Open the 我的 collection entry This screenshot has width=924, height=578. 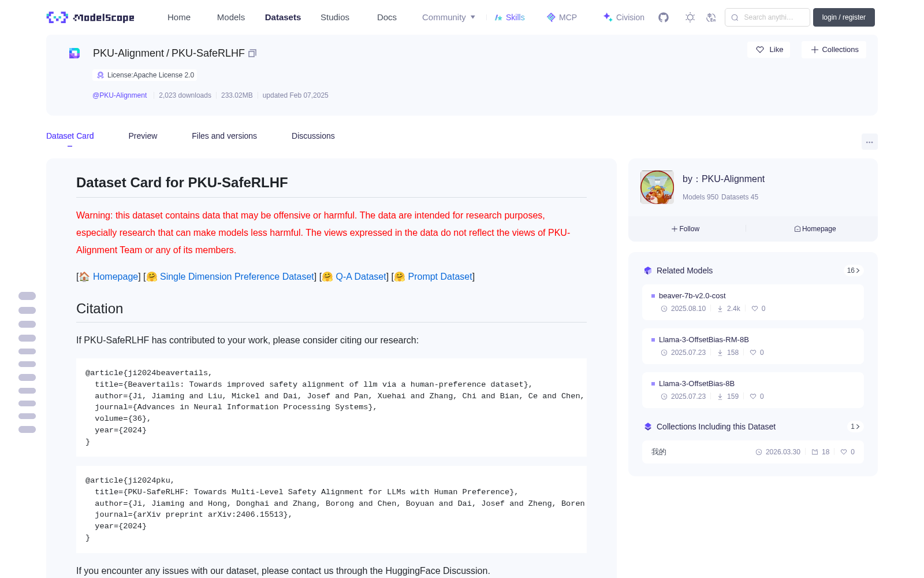tap(753, 452)
